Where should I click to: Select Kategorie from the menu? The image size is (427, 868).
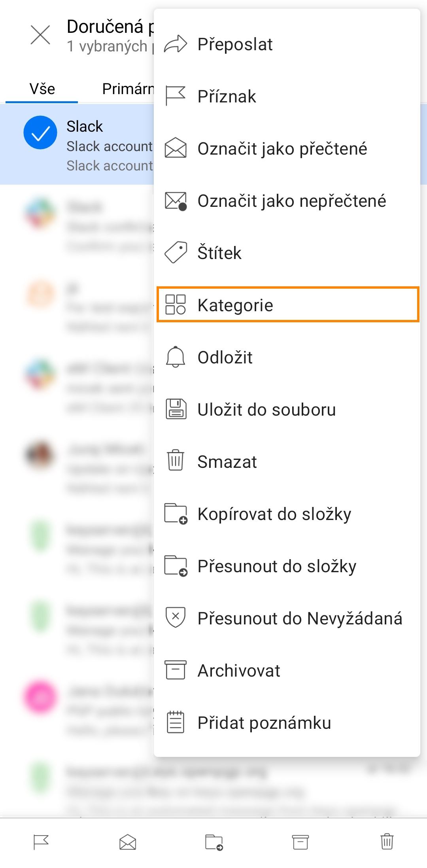tap(287, 305)
